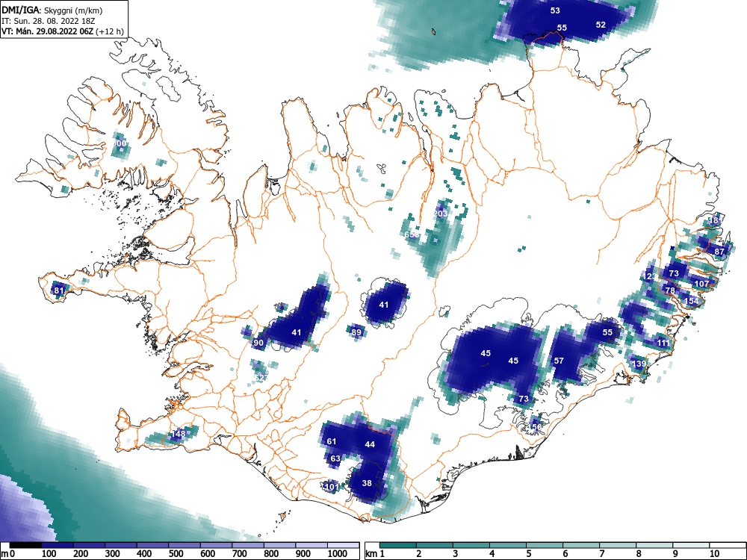Click the darkest teal swatch after 'km 1'
This screenshot has width=747, height=560.
coord(398,545)
